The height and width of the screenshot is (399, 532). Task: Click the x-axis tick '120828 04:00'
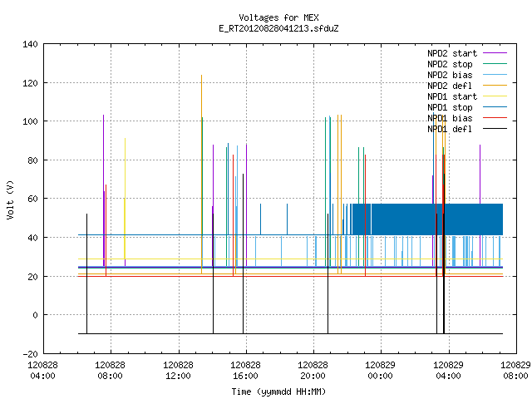point(42,371)
